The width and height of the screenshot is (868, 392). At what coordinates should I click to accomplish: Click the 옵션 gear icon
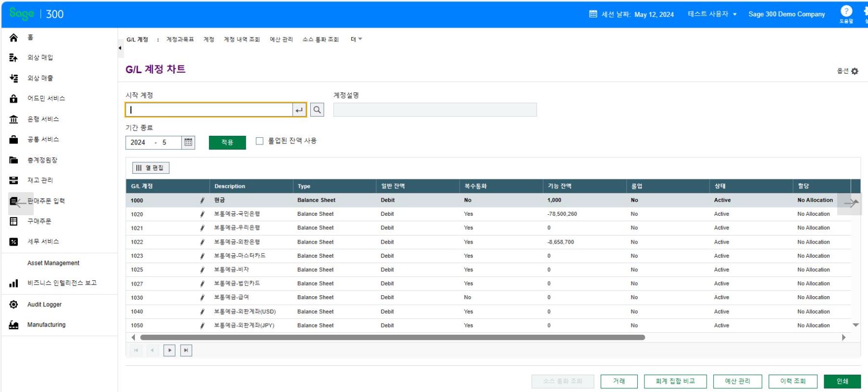(x=855, y=71)
